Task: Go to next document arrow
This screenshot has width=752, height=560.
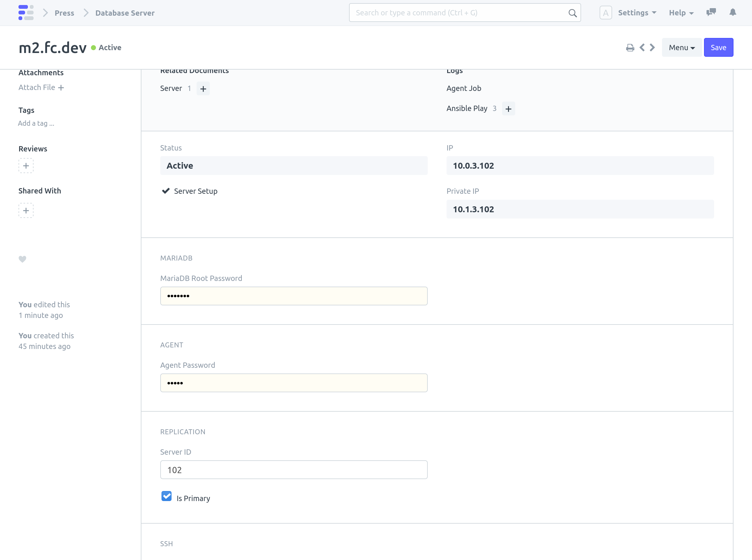Action: (x=652, y=47)
